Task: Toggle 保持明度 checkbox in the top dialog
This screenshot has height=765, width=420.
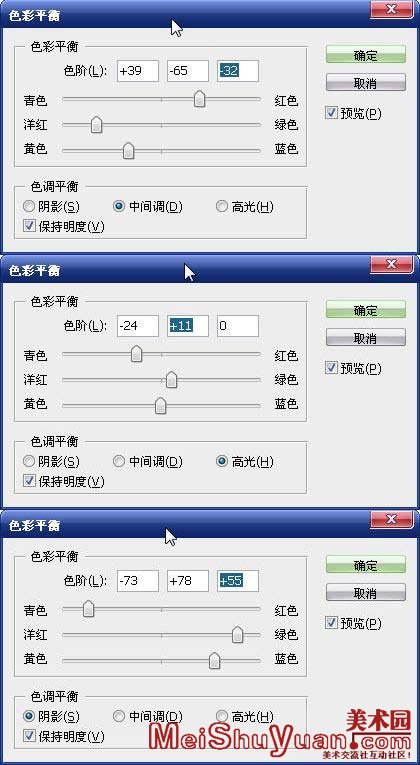Action: (x=29, y=225)
